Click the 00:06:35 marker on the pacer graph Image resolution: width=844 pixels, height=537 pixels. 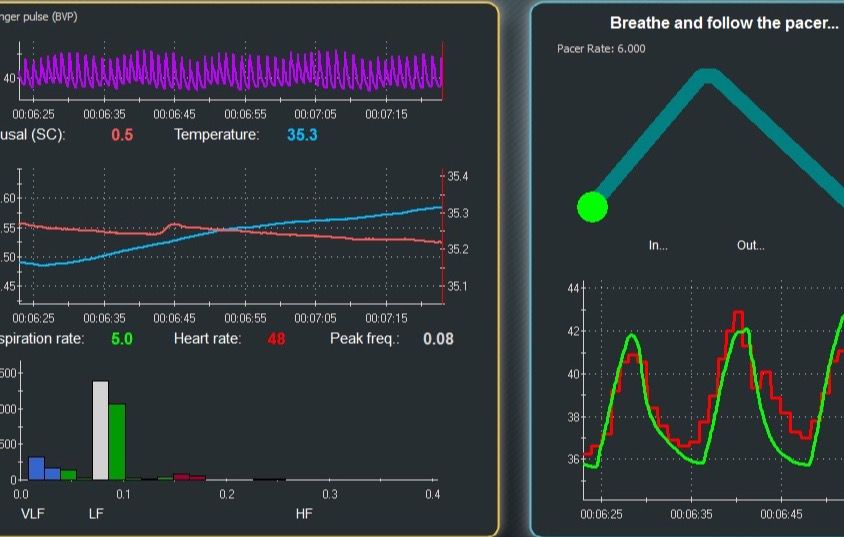tap(691, 514)
